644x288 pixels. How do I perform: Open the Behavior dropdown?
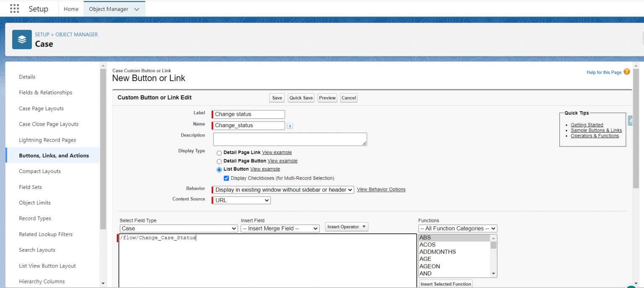283,189
